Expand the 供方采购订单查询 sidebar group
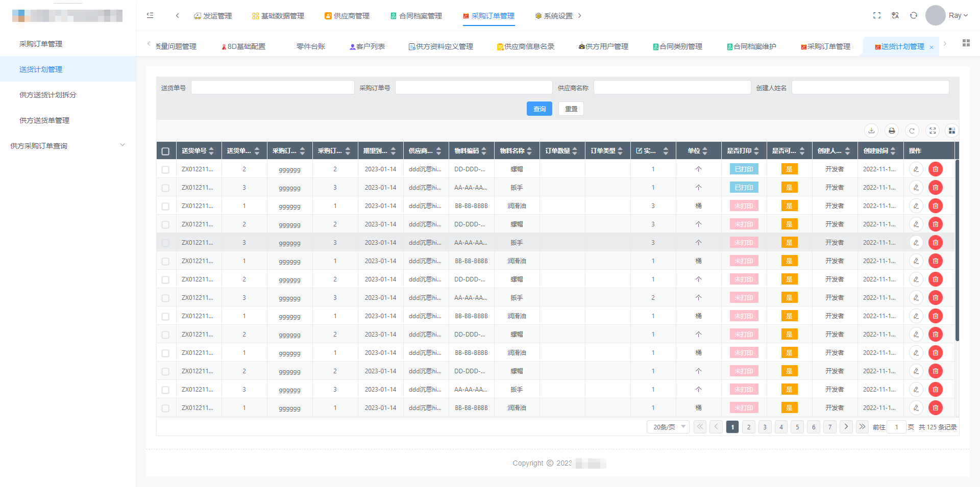The width and height of the screenshot is (980, 487). tap(67, 145)
